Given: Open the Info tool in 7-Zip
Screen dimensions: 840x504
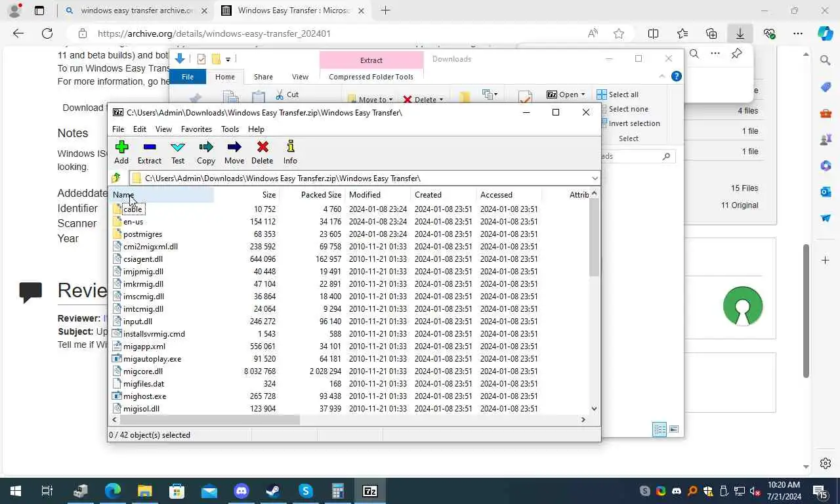Looking at the screenshot, I should point(291,146).
